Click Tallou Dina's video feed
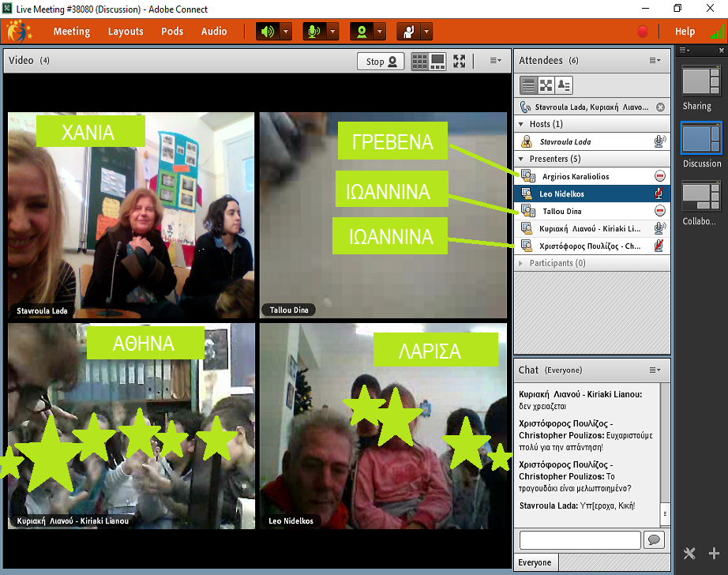This screenshot has height=575, width=728. (383, 215)
